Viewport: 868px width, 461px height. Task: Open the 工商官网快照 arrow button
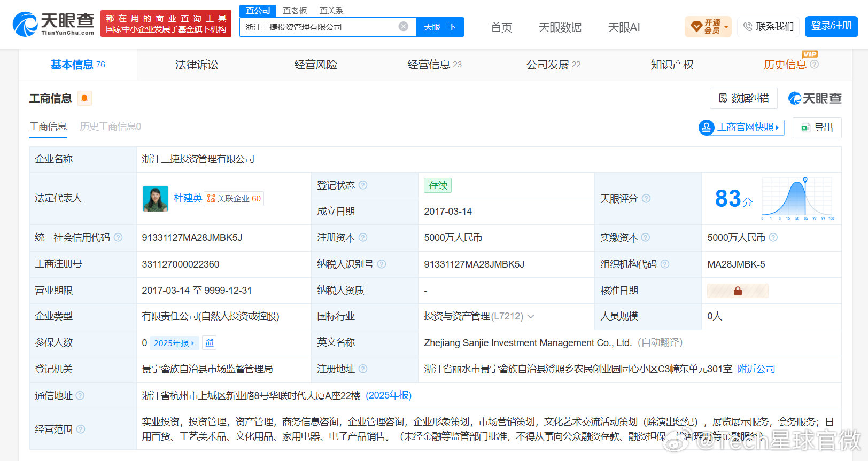click(741, 127)
